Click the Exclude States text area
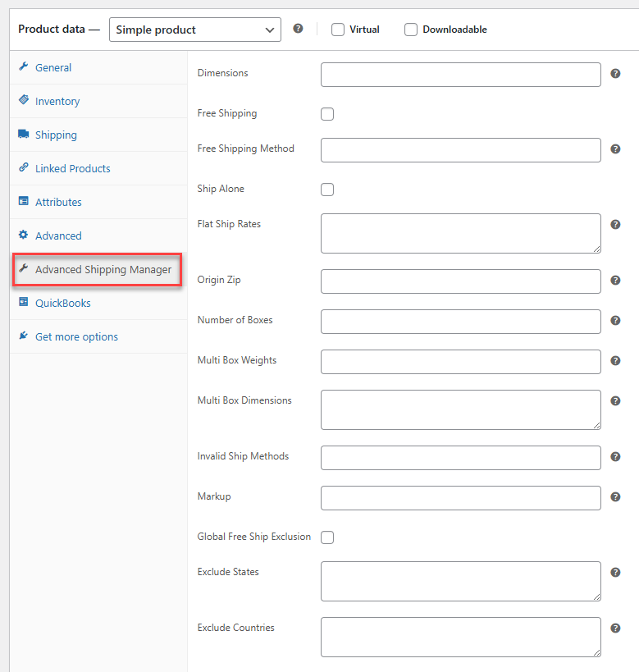Viewport: 639px width, 672px height. pos(461,581)
